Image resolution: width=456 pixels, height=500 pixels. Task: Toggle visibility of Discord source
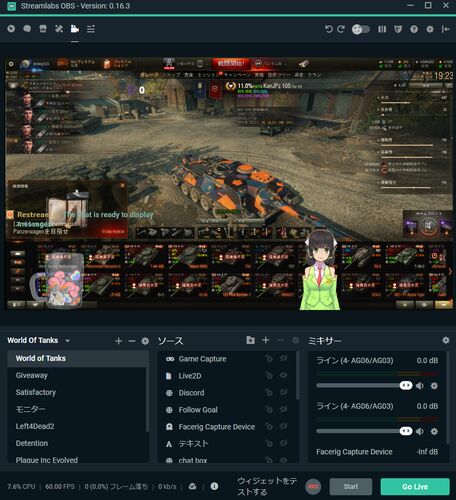coord(283,393)
